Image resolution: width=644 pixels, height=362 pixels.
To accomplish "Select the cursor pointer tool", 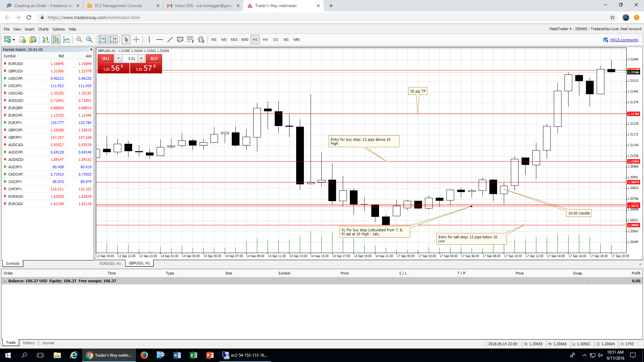I will (x=126, y=40).
